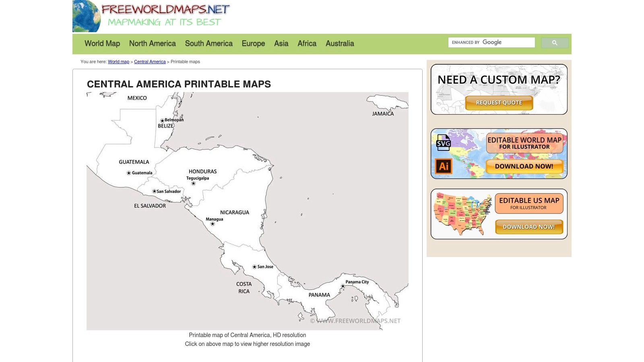Open the North America menu item
The image size is (644, 362).
tap(152, 43)
